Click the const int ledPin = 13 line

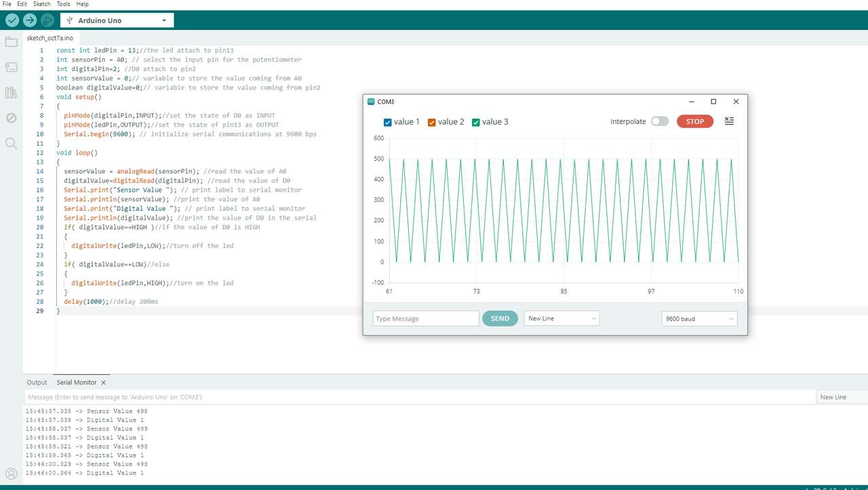(145, 50)
